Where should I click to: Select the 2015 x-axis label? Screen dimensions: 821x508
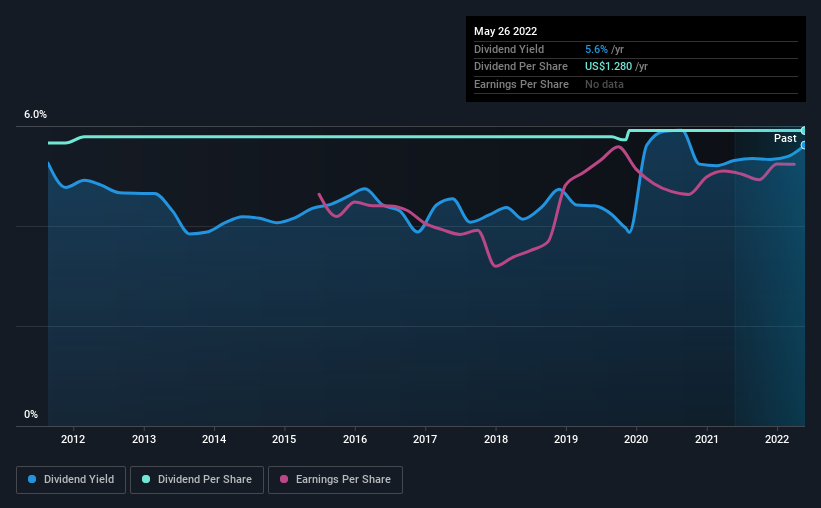coord(284,439)
